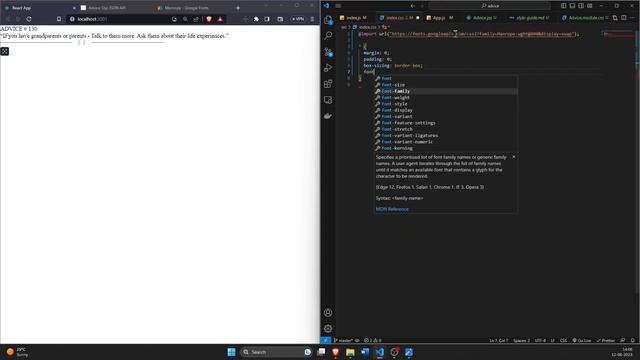Screen dimensions: 640x360
Task: Click the Spaces: 2 indentation indicator
Action: coord(521,340)
